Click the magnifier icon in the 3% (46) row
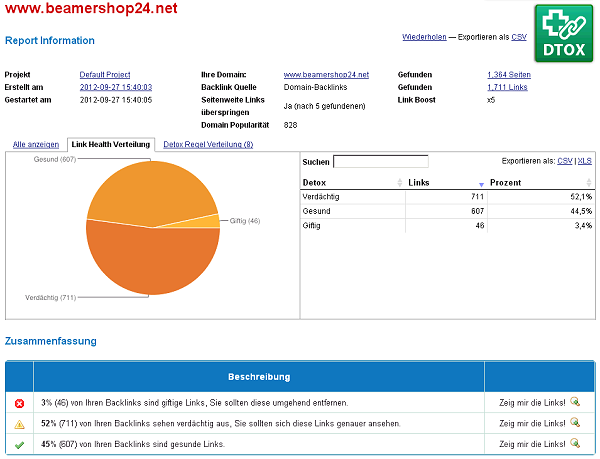This screenshot has height=459, width=600. pyautogui.click(x=575, y=402)
